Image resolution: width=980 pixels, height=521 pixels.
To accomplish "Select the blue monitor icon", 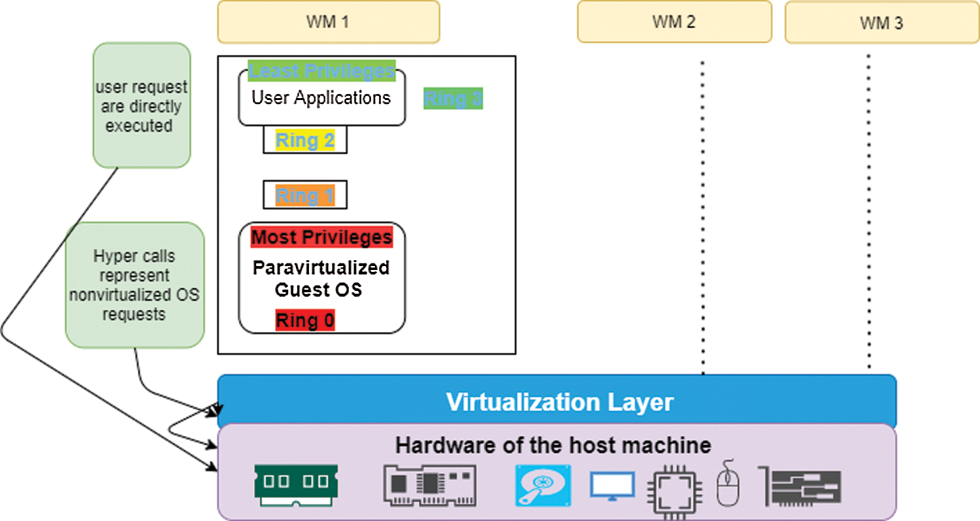I will coord(612,486).
